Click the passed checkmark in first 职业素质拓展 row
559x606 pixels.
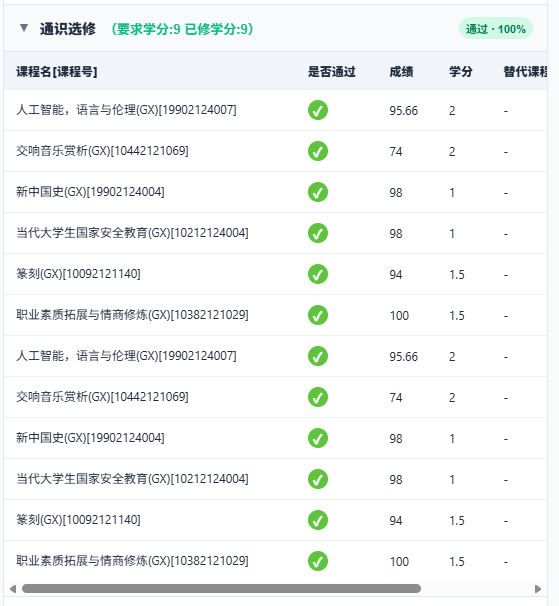coord(318,315)
